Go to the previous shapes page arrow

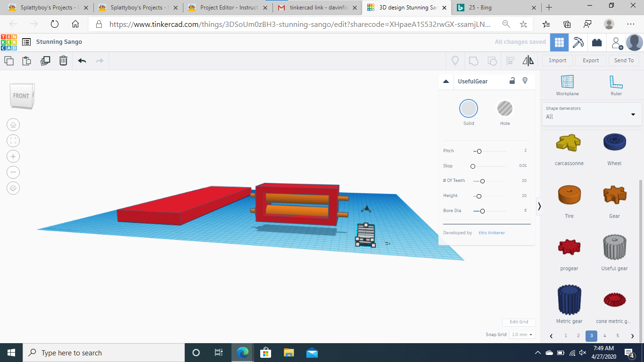[552, 336]
